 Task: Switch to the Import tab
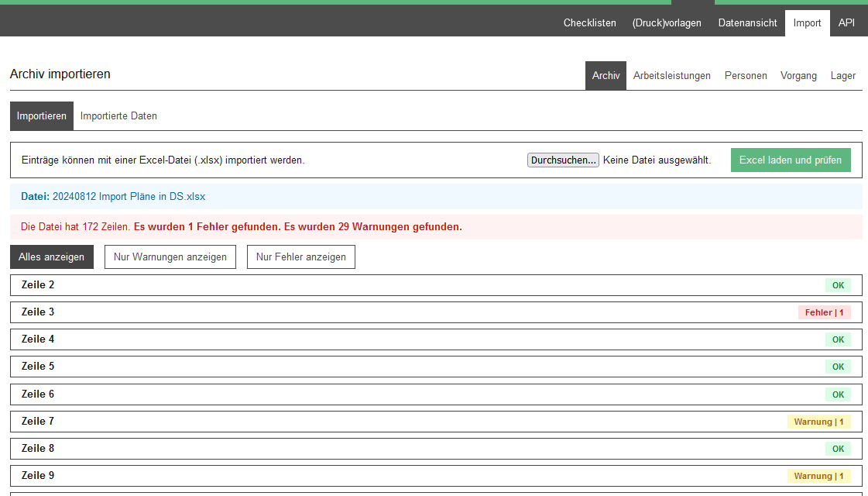click(808, 22)
